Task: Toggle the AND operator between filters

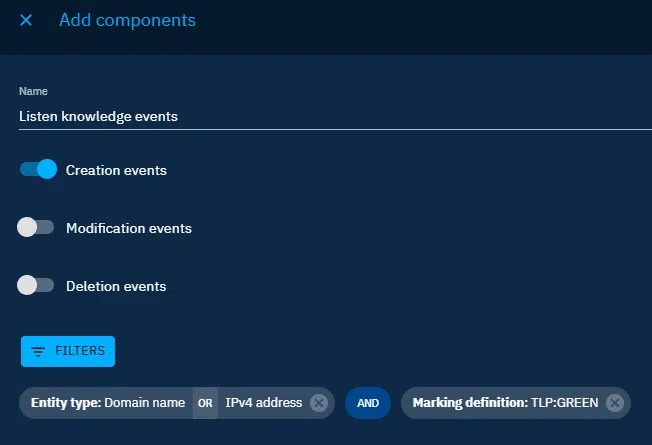Action: tap(368, 403)
